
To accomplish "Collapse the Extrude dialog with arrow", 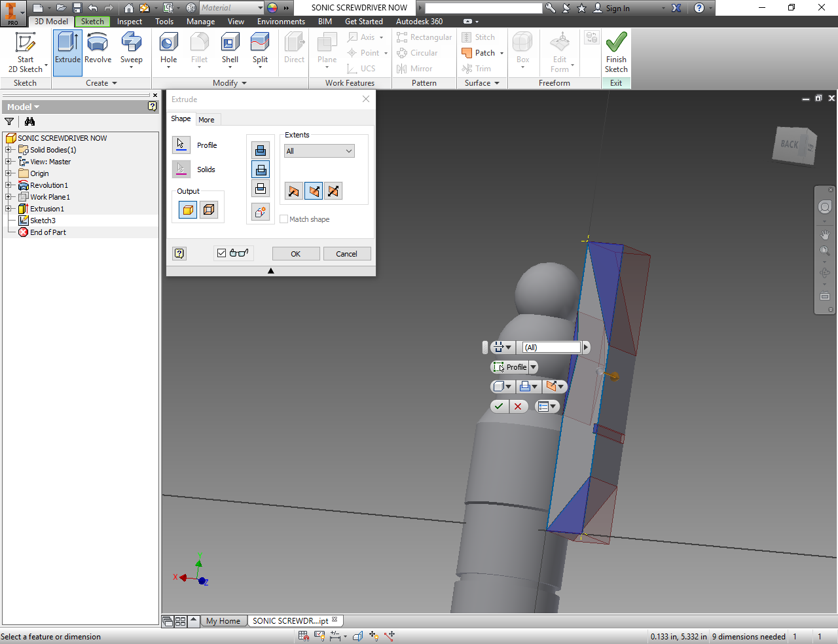I will tap(271, 271).
